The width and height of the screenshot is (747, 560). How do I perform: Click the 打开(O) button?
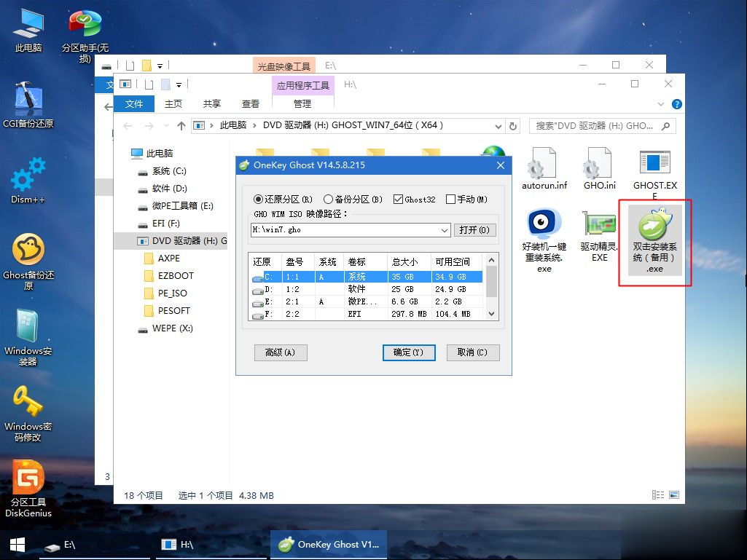475,230
